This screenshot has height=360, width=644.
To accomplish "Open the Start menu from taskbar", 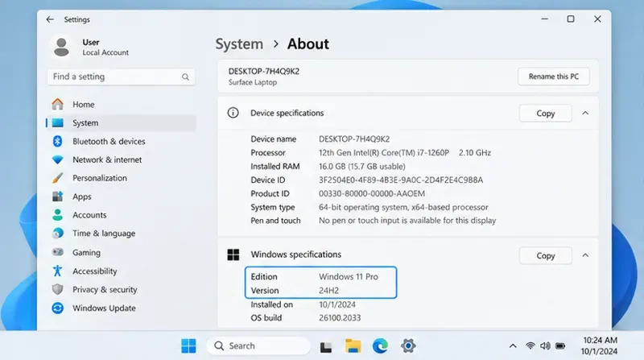I will click(x=188, y=346).
